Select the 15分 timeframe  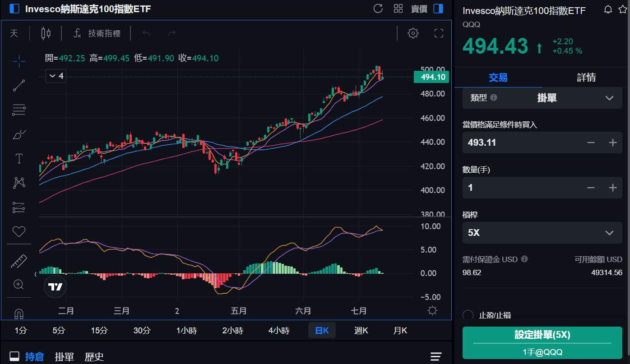(x=99, y=331)
